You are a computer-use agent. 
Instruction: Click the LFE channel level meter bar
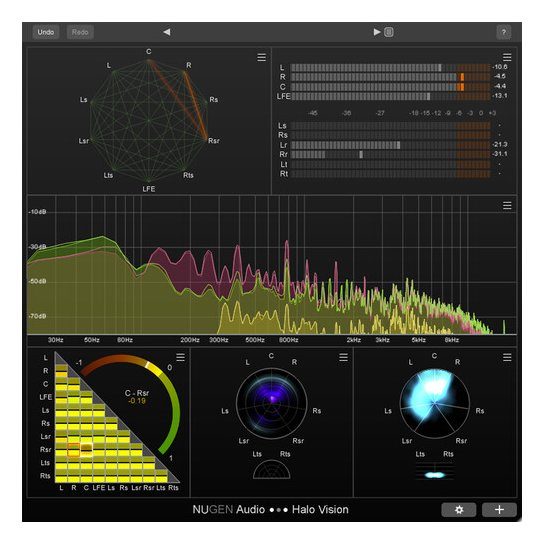tap(391, 96)
